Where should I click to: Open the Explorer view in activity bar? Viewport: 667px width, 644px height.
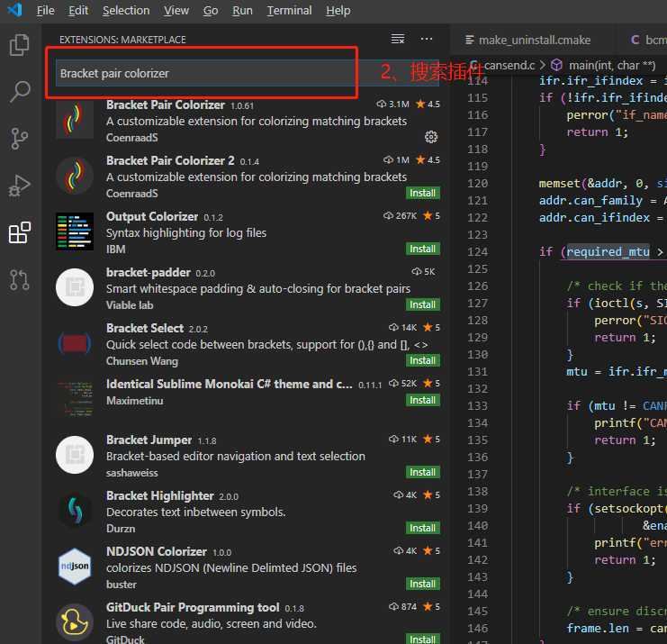coord(20,45)
